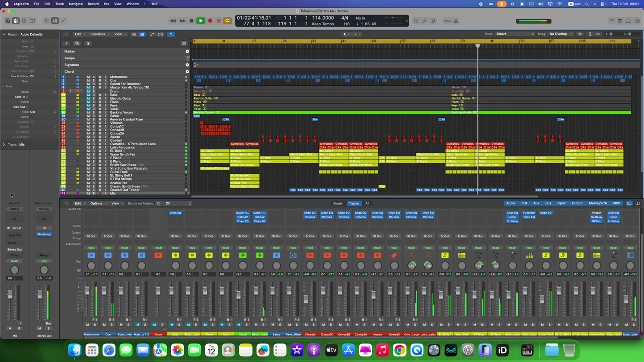This screenshot has height=362, width=644.
Task: Rewind using the transport Rewind button
Action: 173,21
